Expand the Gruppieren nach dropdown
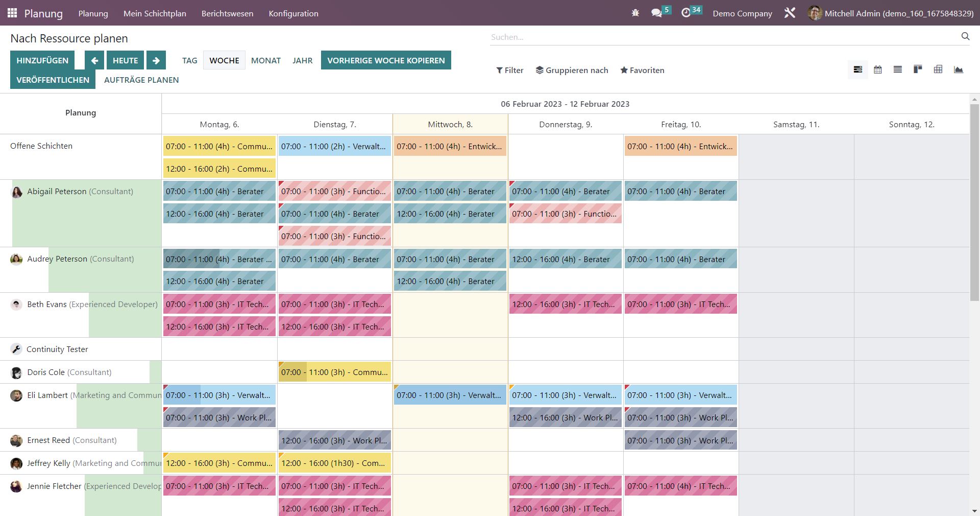 pos(572,71)
